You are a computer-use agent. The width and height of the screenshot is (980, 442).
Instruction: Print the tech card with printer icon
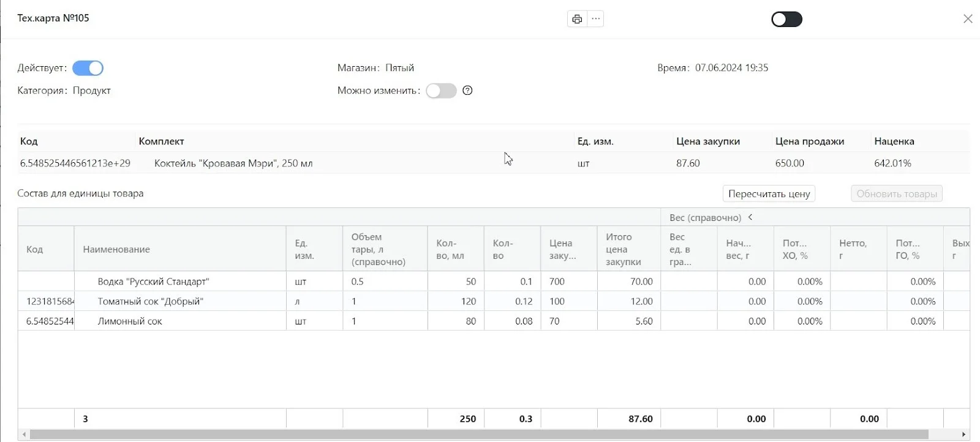coord(577,19)
